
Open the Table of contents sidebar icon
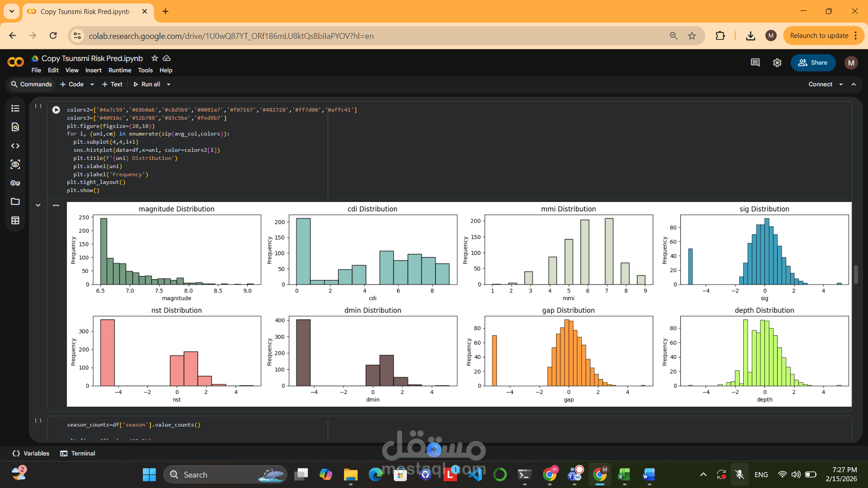coord(15,108)
